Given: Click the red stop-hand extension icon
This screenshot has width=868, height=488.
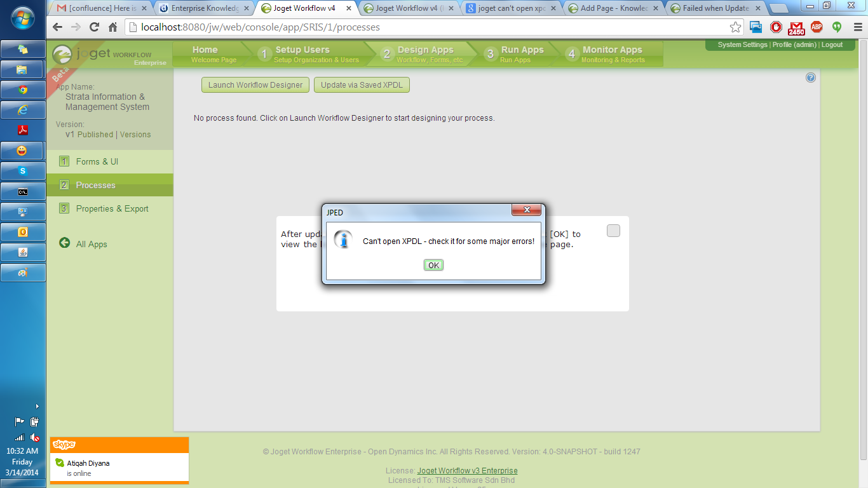Looking at the screenshot, I should point(776,27).
